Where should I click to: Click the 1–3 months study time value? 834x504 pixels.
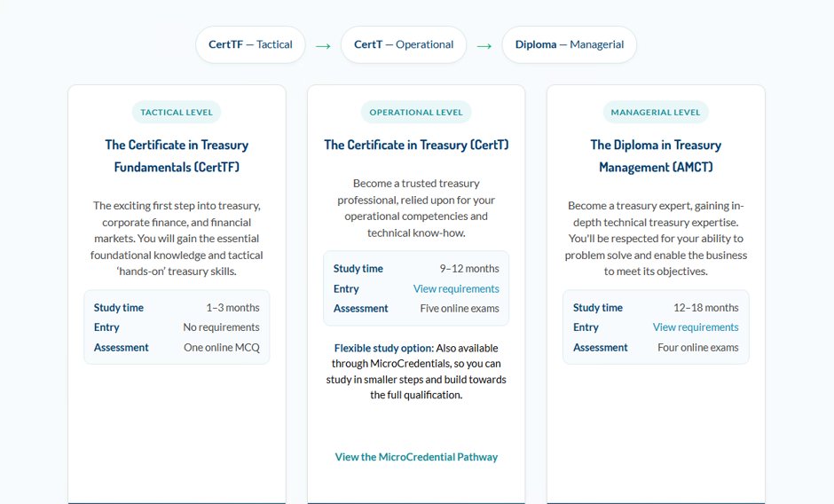tap(232, 308)
